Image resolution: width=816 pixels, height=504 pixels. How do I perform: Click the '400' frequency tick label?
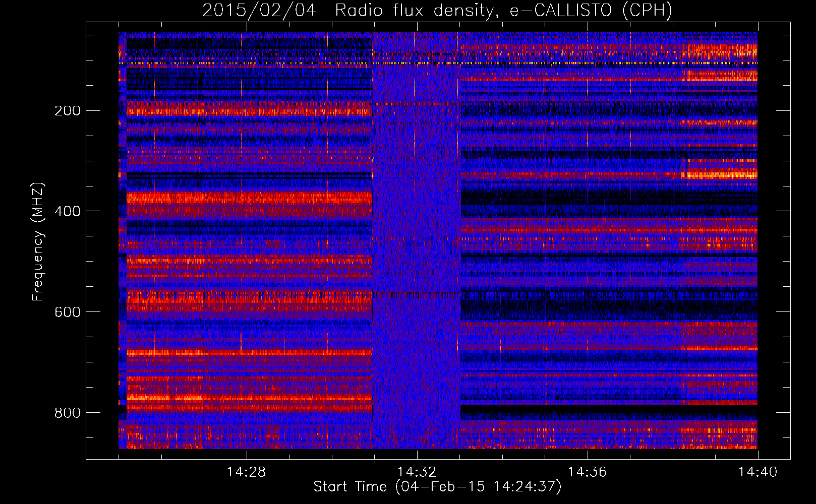coord(68,211)
